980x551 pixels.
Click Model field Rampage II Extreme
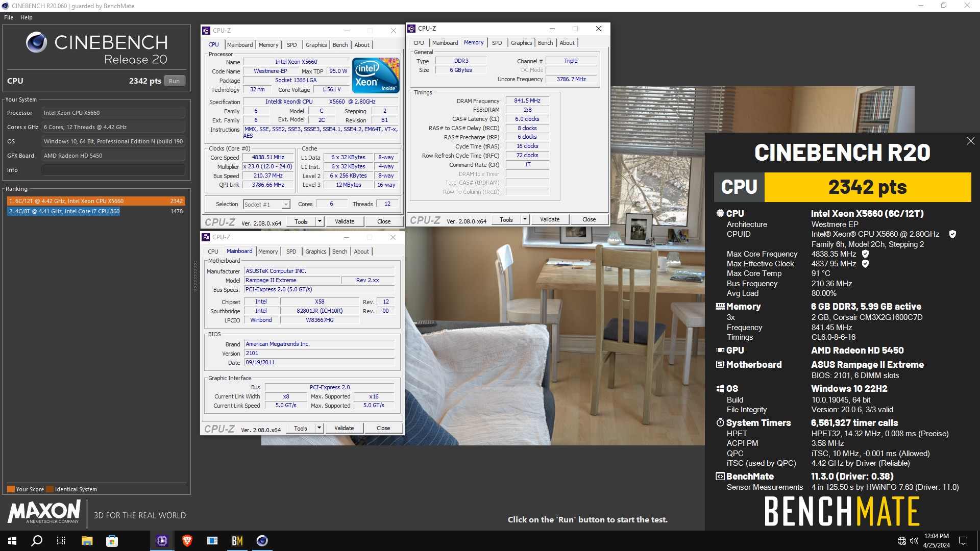[292, 280]
